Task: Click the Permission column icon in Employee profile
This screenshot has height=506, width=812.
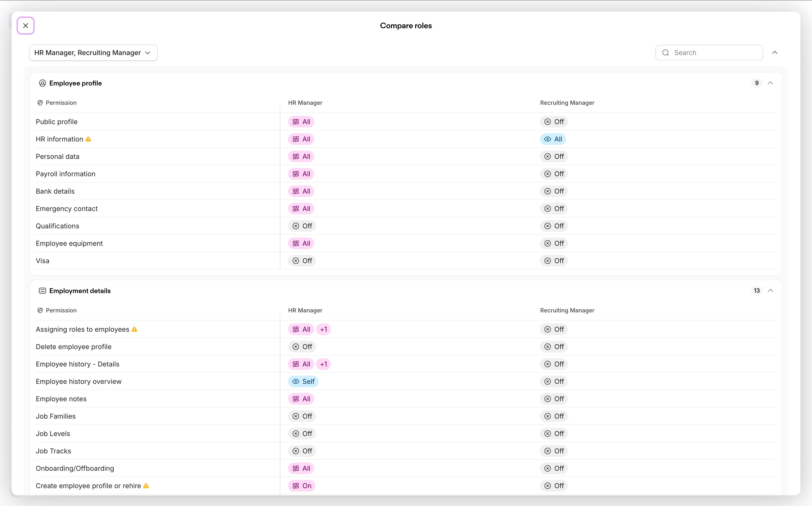Action: coord(40,103)
